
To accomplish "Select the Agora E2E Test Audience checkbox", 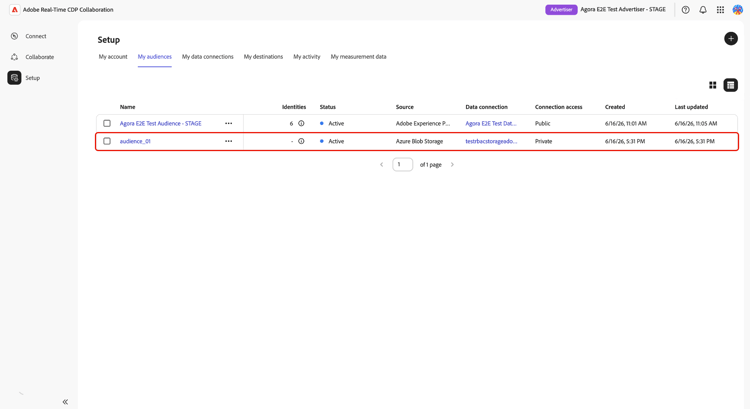I will (107, 123).
